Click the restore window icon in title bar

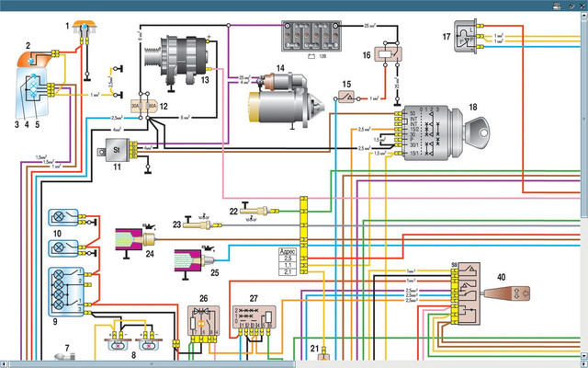(571, 5)
